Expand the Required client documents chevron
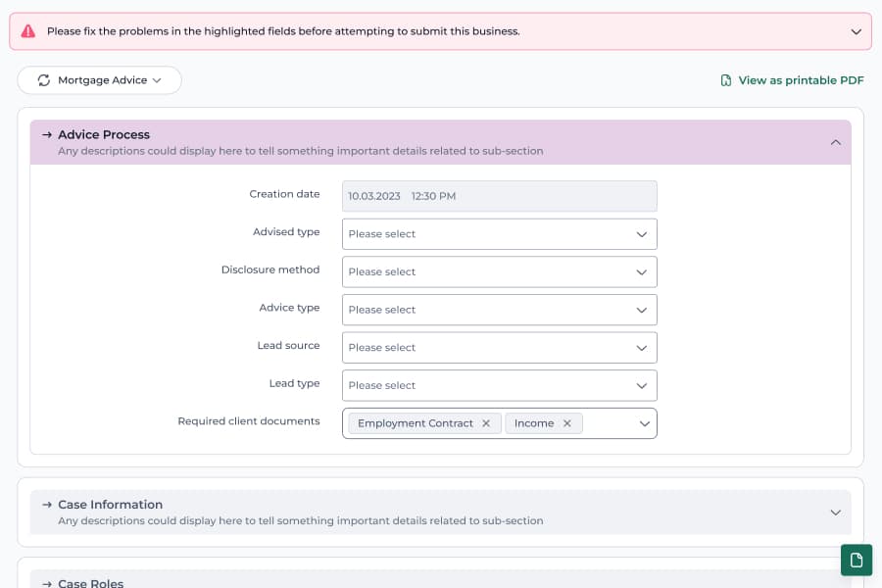Screen dimensions: 882x588 click(x=644, y=423)
